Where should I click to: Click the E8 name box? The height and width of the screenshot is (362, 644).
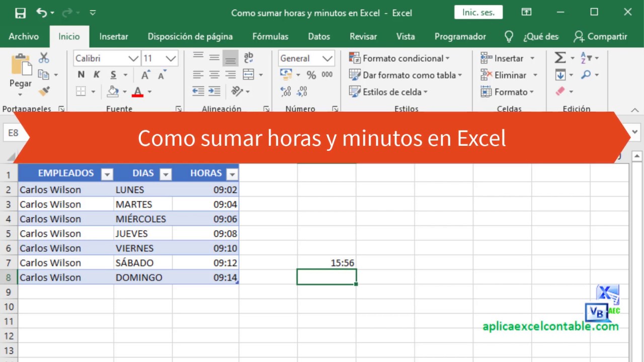click(14, 133)
